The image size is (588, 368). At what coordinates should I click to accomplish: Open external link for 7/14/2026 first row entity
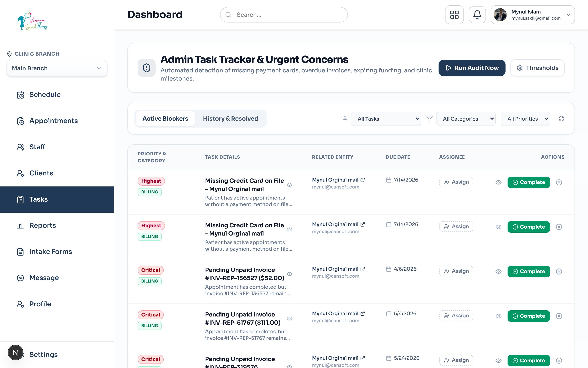click(x=363, y=180)
